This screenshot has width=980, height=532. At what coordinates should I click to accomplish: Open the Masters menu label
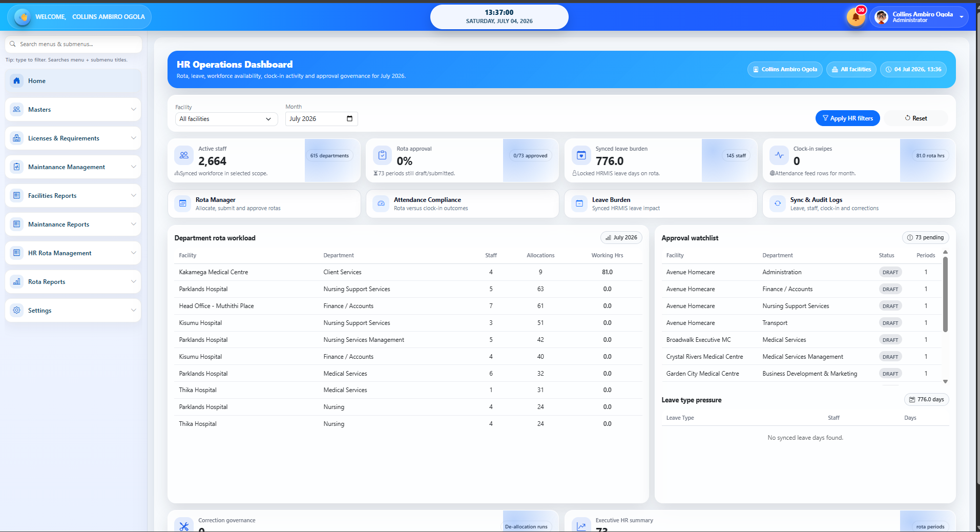(39, 110)
